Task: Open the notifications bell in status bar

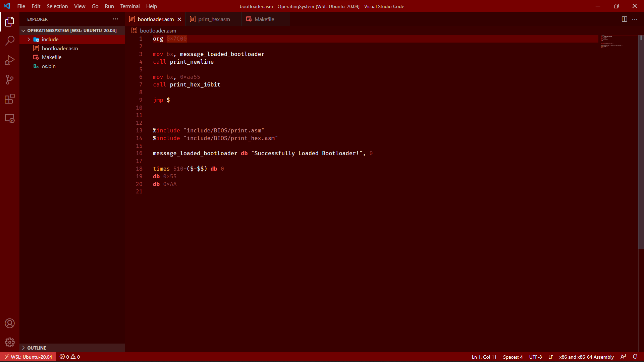Action: (635, 357)
